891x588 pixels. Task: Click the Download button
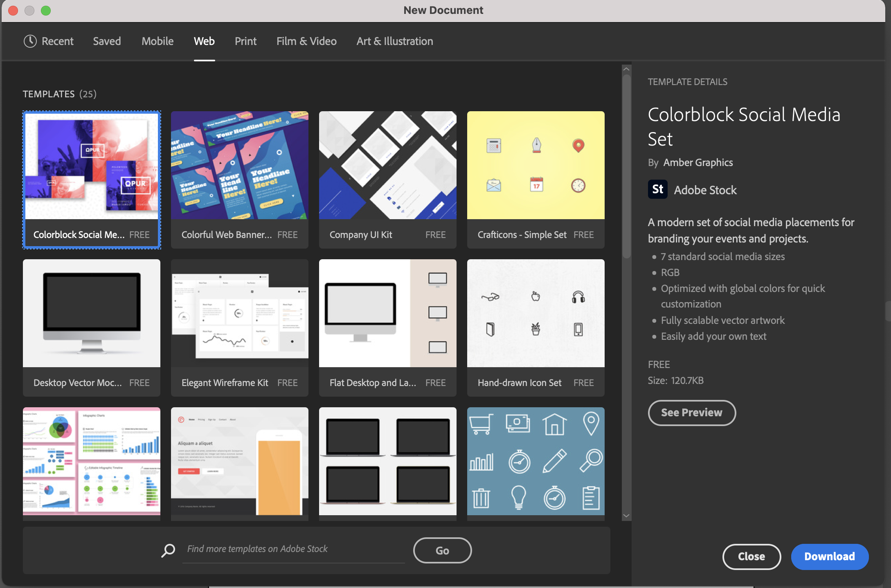(x=830, y=557)
